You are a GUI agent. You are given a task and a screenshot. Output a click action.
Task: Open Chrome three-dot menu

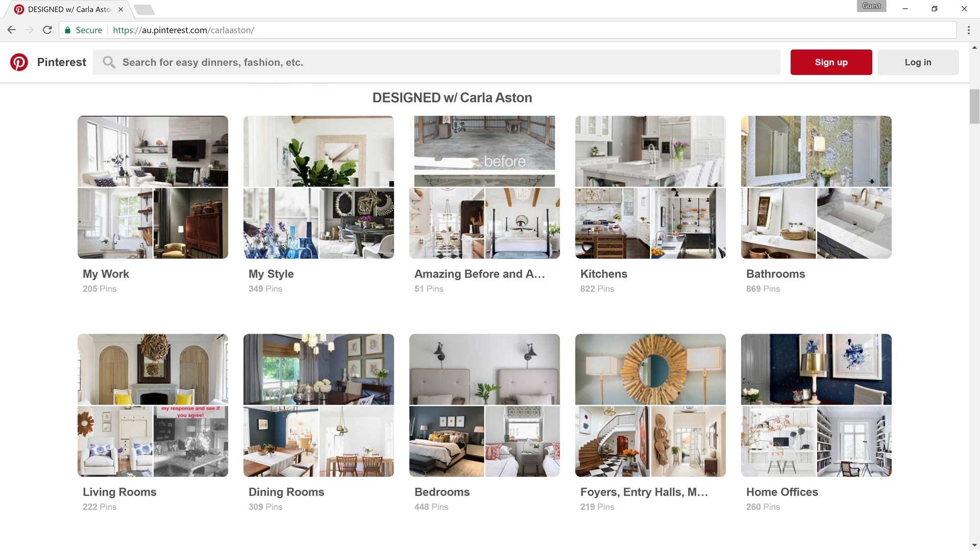tap(968, 30)
